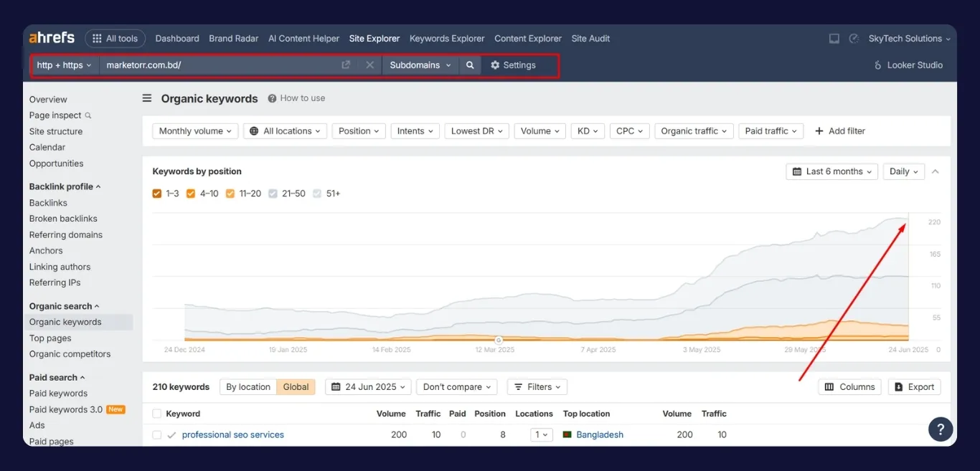Screen dimensions: 980x471
Task: Tick the select-all checkbox beside Keyword header
Action: [x=157, y=414]
